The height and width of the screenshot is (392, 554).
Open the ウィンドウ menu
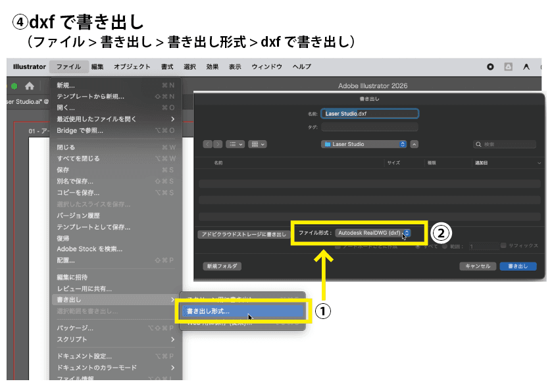[x=266, y=66]
